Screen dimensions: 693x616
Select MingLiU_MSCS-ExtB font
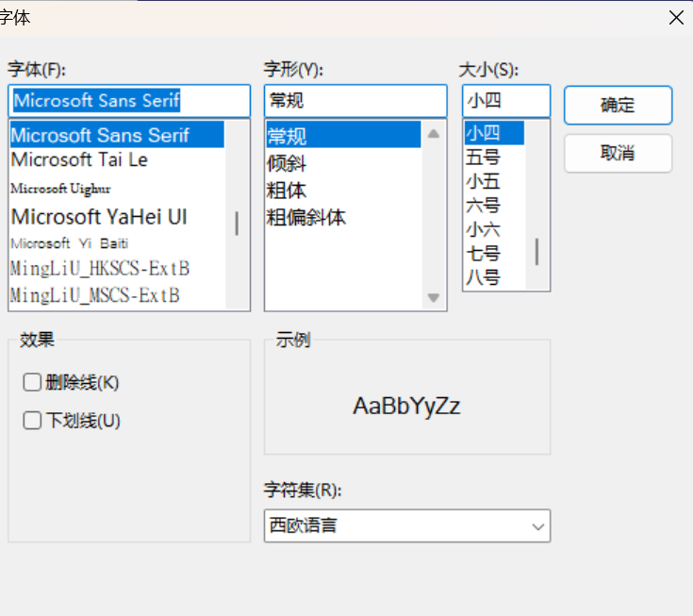[117, 295]
